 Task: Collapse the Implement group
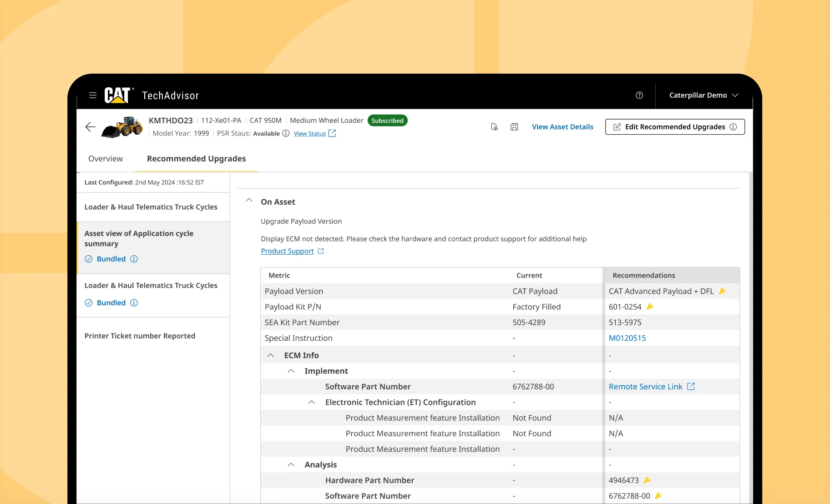pyautogui.click(x=291, y=371)
